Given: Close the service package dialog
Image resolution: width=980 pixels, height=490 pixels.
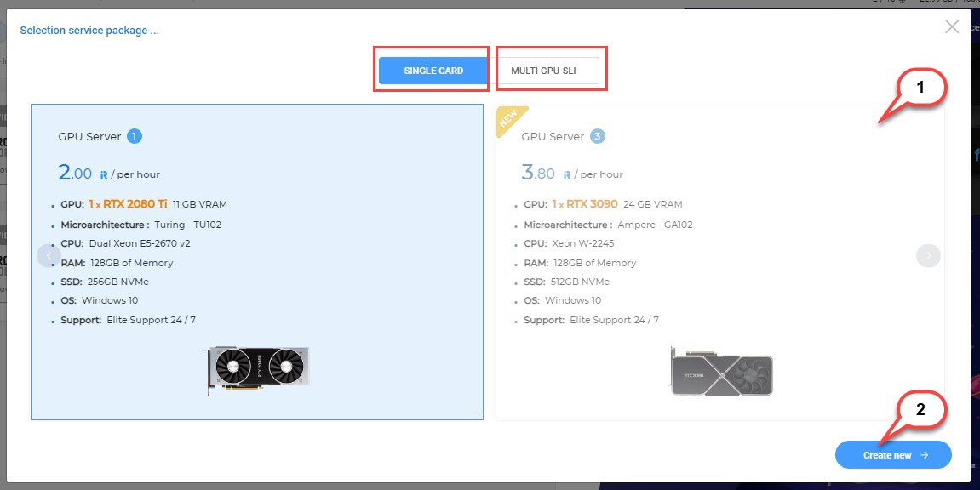Looking at the screenshot, I should [952, 27].
